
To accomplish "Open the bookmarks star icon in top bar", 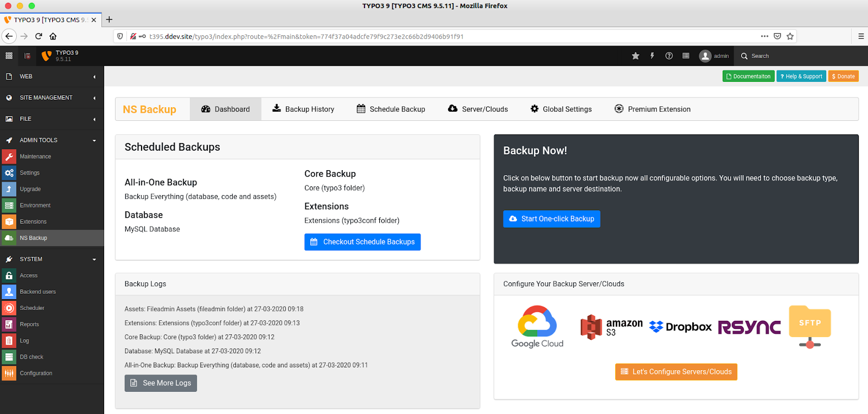I will (635, 56).
